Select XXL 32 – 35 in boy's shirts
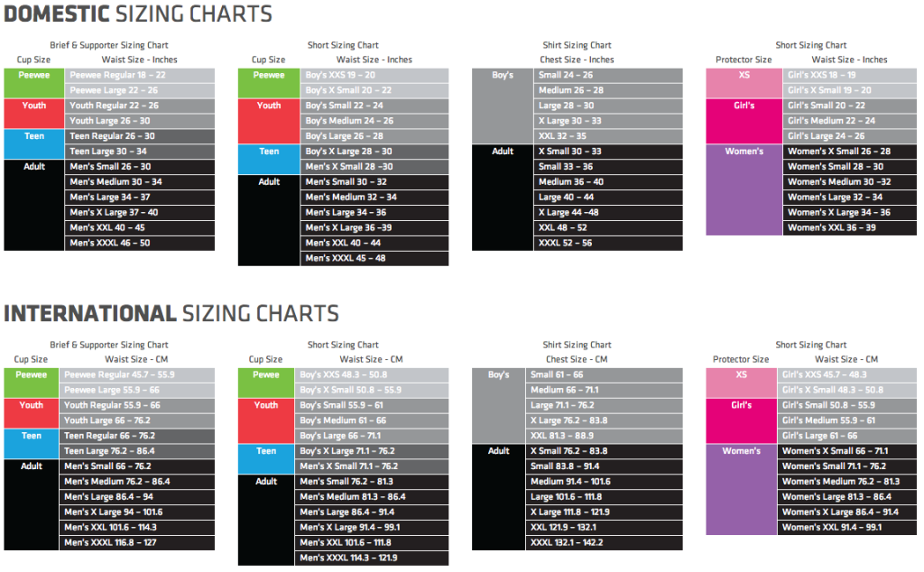This screenshot has height=572, width=924. 609,136
